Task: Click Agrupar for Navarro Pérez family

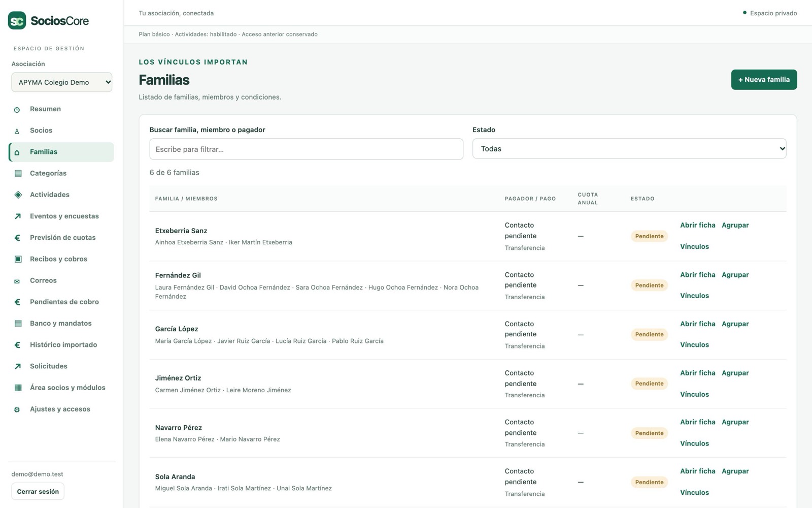Action: click(735, 422)
